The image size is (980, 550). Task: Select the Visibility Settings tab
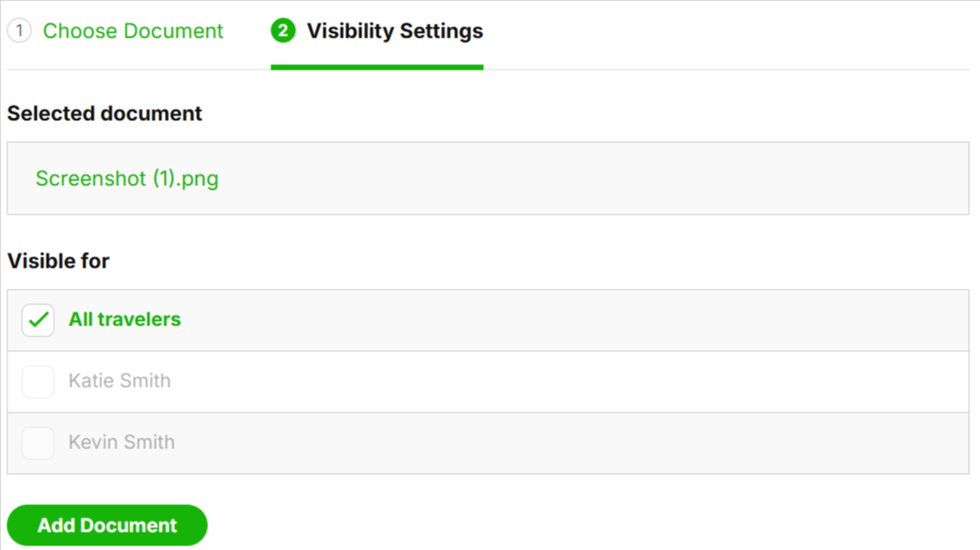pos(394,31)
